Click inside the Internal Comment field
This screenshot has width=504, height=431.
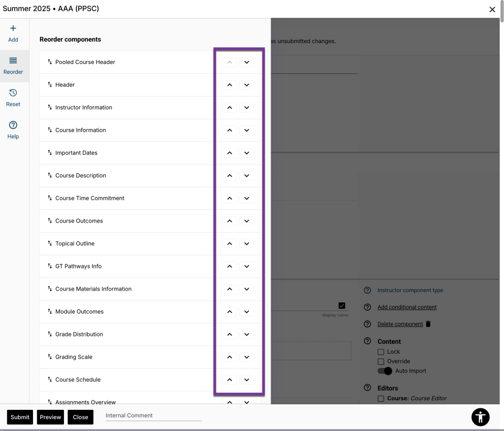[153, 415]
